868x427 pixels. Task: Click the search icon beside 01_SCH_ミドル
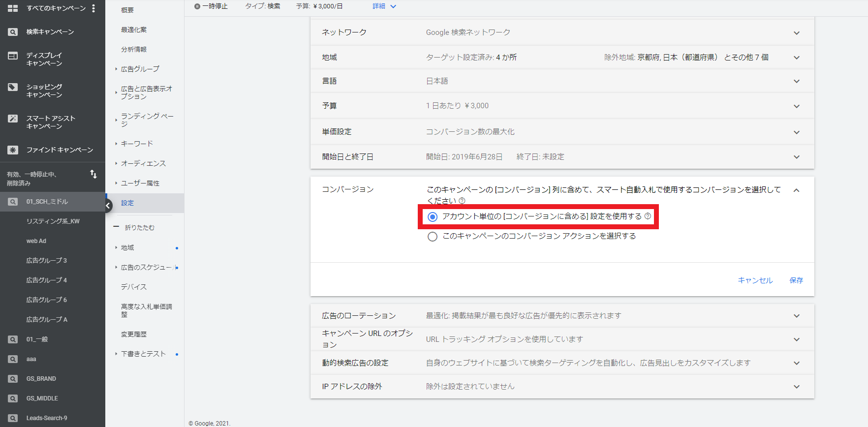(x=13, y=202)
